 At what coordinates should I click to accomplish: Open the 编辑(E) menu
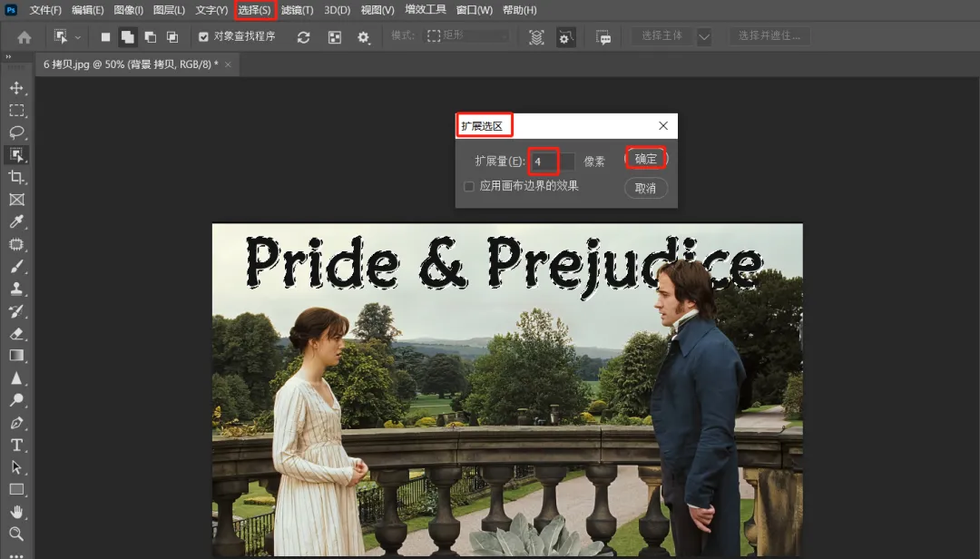87,10
